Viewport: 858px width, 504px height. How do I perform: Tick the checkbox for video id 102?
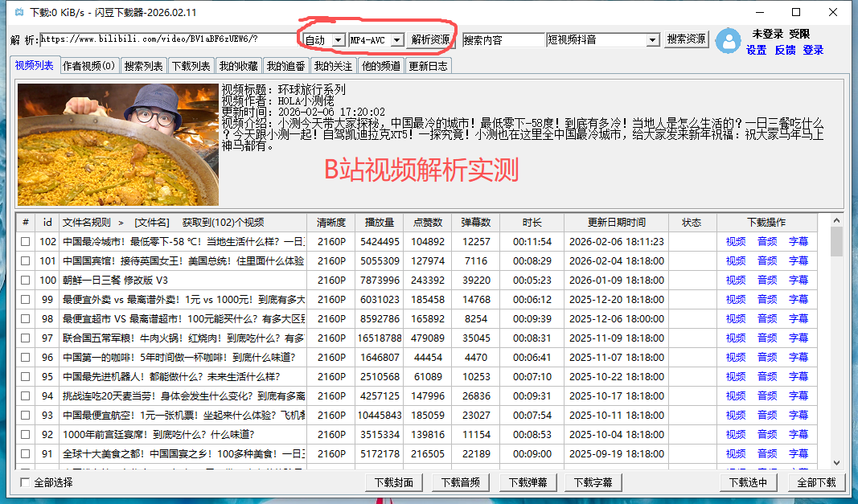coord(26,241)
